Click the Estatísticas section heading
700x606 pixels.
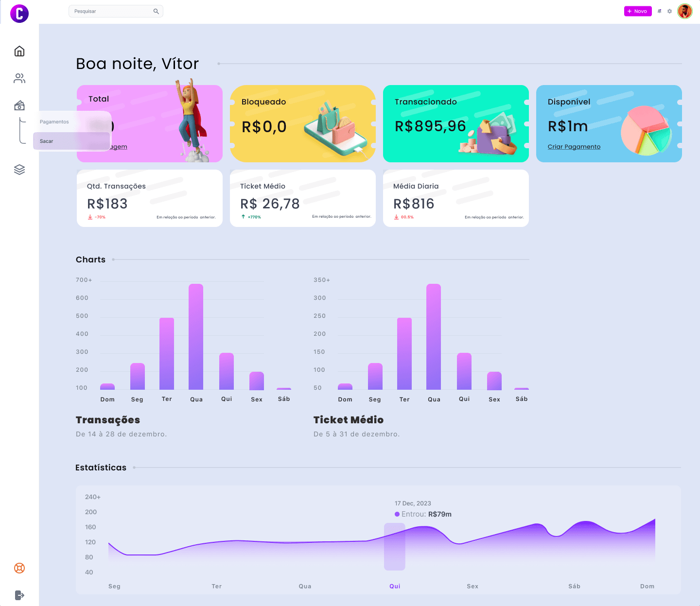101,467
